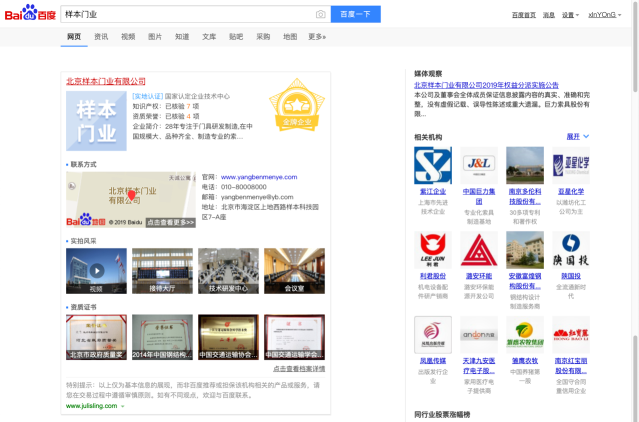Switch to the 资讯 tab
This screenshot has height=422, width=639.
[101, 36]
